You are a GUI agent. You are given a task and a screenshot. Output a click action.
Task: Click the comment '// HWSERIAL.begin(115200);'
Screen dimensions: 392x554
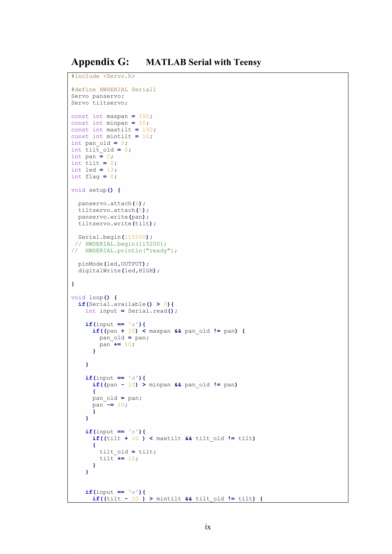[x=121, y=244]
